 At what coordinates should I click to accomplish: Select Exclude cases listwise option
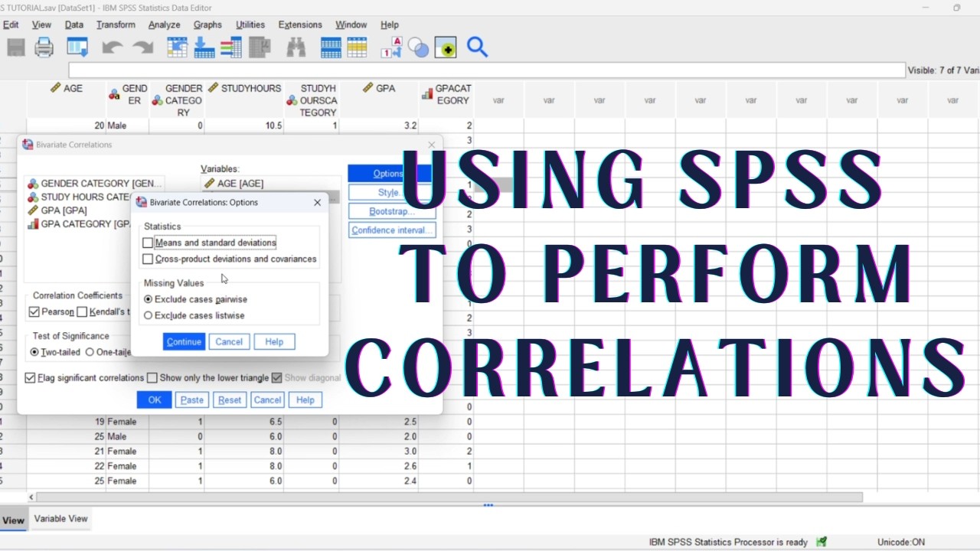click(149, 315)
